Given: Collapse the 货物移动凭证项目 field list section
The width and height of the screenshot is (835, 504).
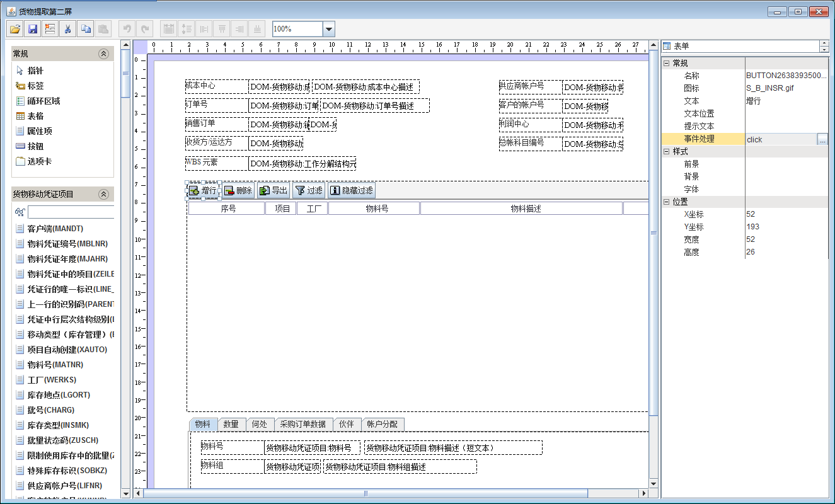Looking at the screenshot, I should pos(104,195).
